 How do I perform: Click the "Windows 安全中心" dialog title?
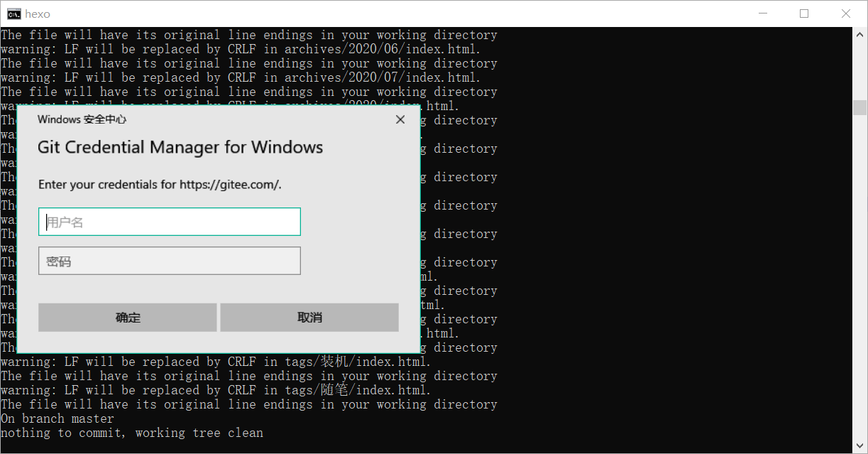(82, 119)
